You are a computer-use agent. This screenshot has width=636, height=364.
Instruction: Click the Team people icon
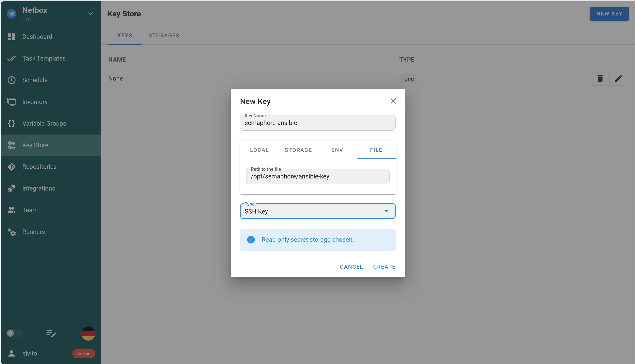pos(12,210)
